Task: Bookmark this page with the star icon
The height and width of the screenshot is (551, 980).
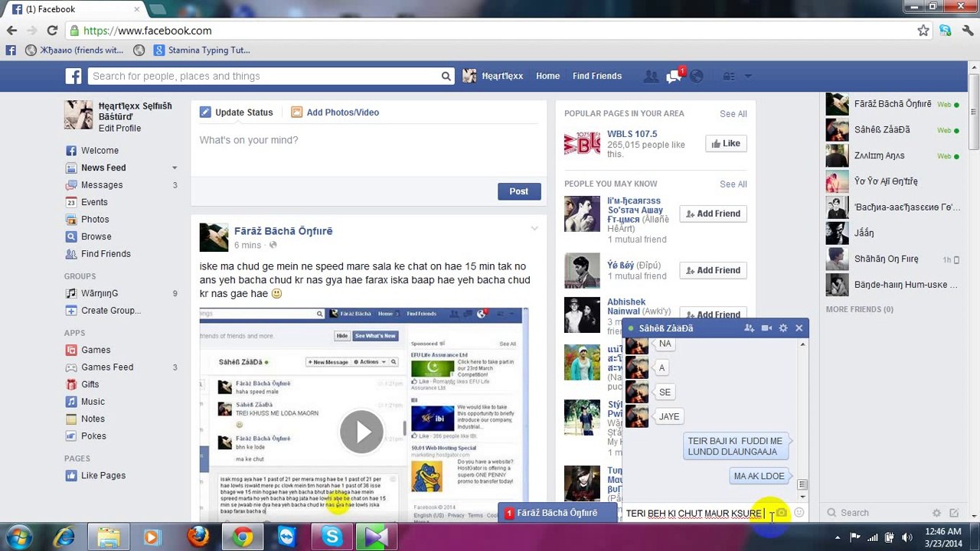Action: point(923,31)
